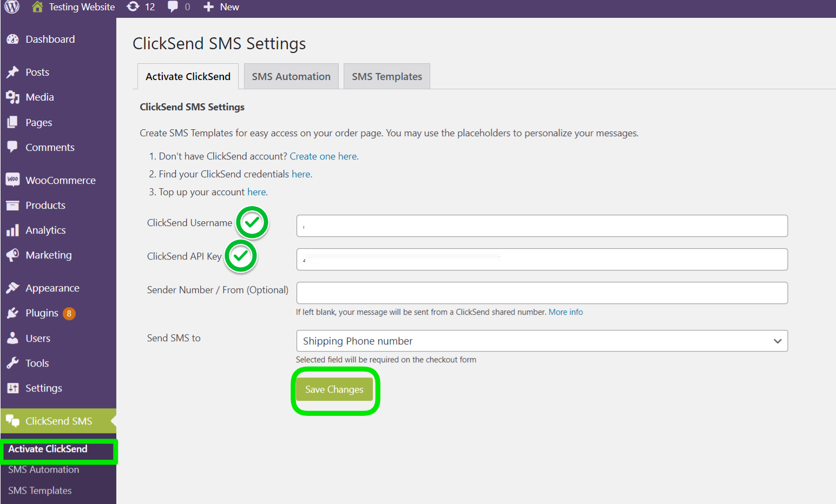The width and height of the screenshot is (836, 504).
Task: Open the Marketing menu label
Action: pyautogui.click(x=49, y=255)
